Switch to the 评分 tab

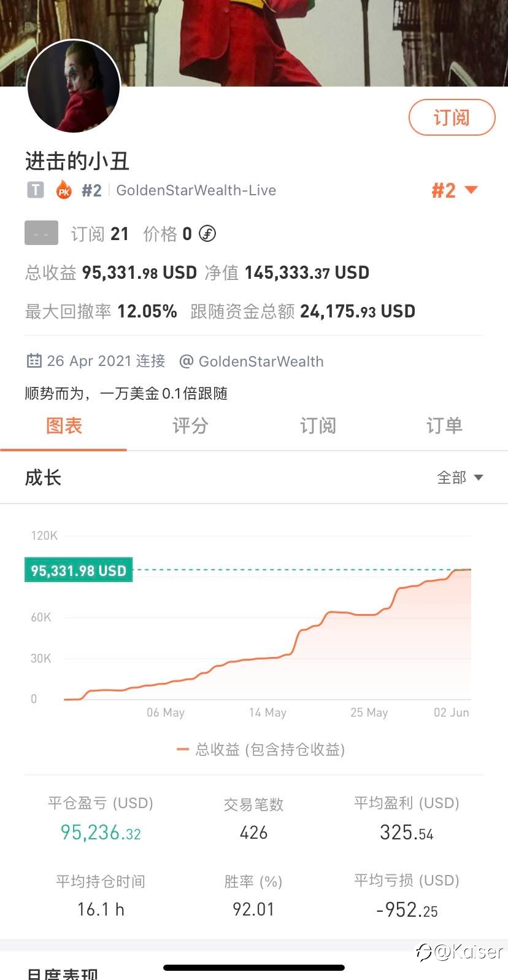pyautogui.click(x=190, y=426)
